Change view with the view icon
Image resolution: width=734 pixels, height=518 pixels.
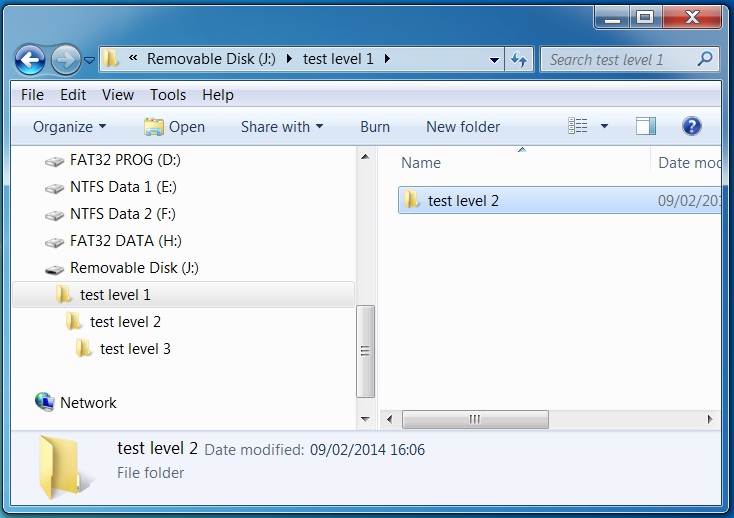click(578, 126)
